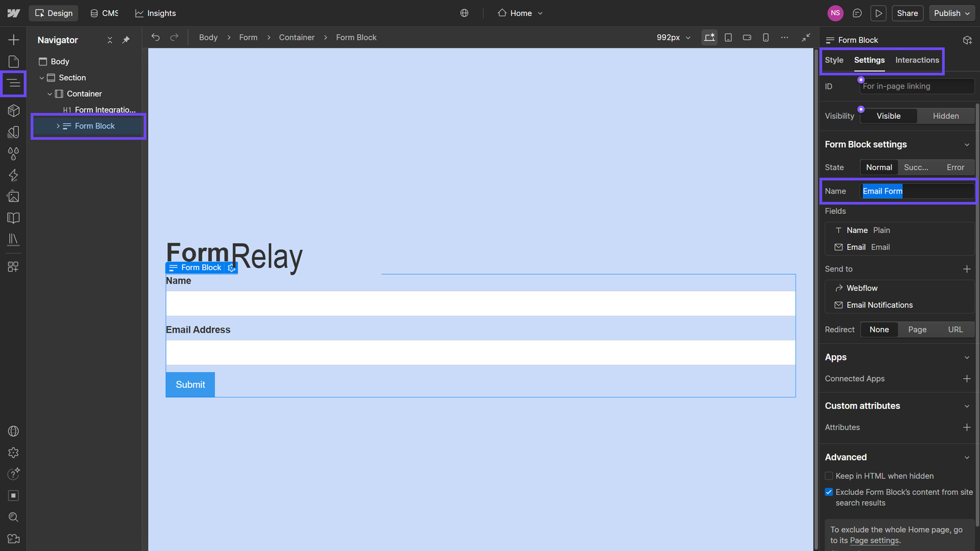Open more canvas options ellipsis
Image resolution: width=980 pixels, height=551 pixels.
point(785,37)
